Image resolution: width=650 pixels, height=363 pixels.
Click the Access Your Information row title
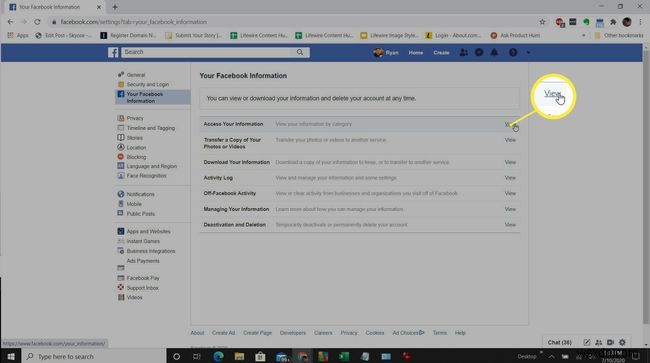click(233, 124)
